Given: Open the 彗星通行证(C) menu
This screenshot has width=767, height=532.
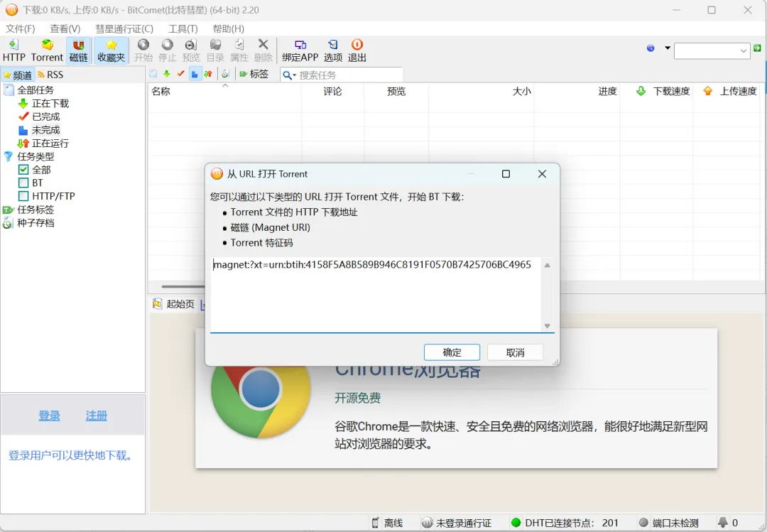Looking at the screenshot, I should point(124,28).
